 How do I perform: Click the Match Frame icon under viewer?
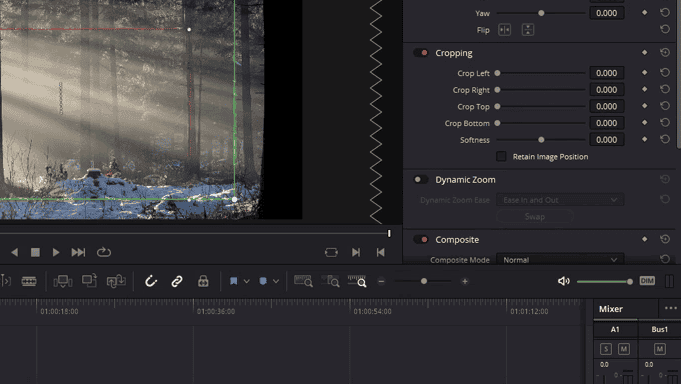[331, 252]
